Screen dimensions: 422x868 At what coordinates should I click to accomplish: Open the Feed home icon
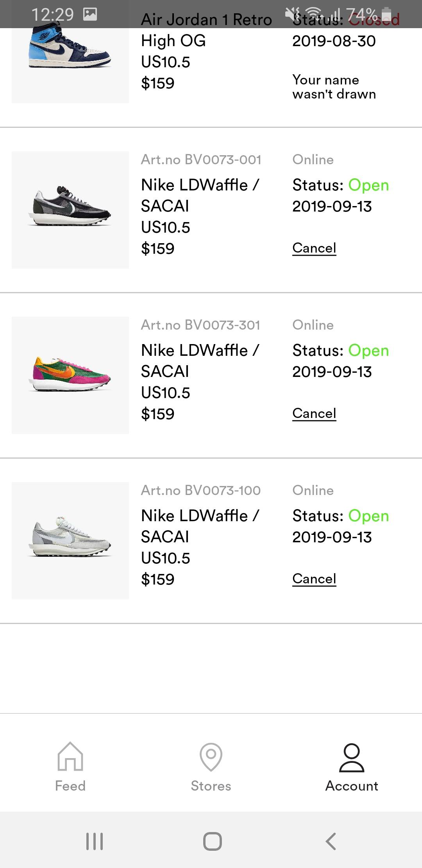(70, 757)
